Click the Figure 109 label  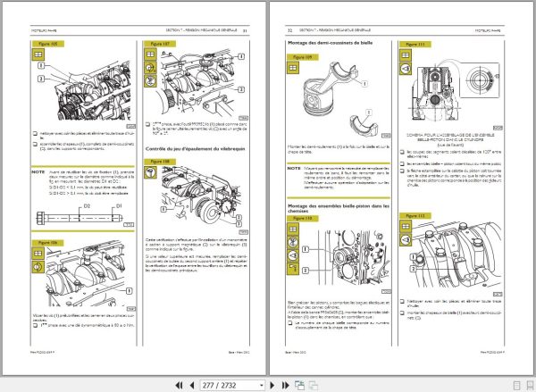tap(303, 57)
